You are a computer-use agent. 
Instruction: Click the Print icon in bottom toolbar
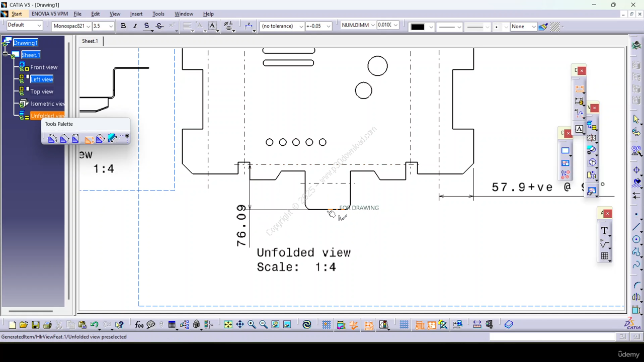coord(47,325)
